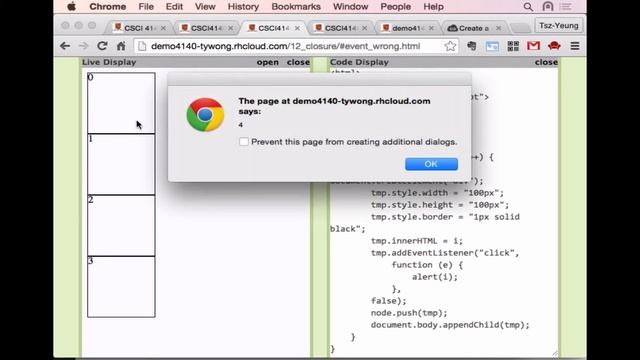This screenshot has width=640, height=360.
Task: Open Spotlight search in the menu bar
Action: click(528, 7)
